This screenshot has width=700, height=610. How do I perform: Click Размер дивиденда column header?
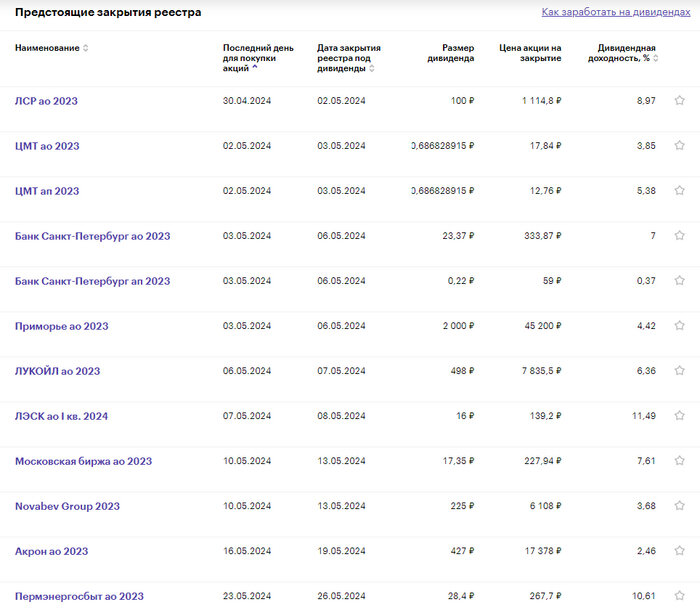coord(451,53)
